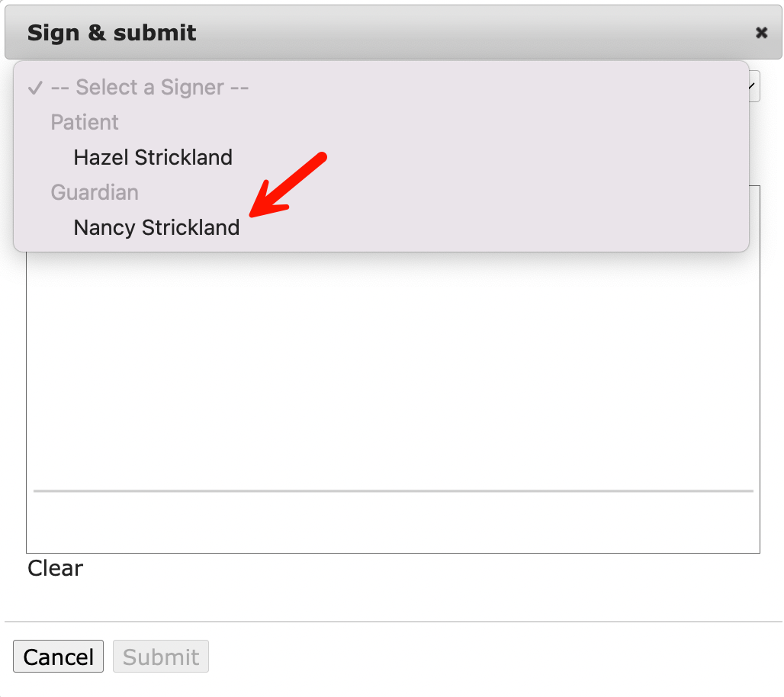784x697 pixels.
Task: Pick the "-- Select a Signer --" placeholder option
Action: tap(149, 88)
